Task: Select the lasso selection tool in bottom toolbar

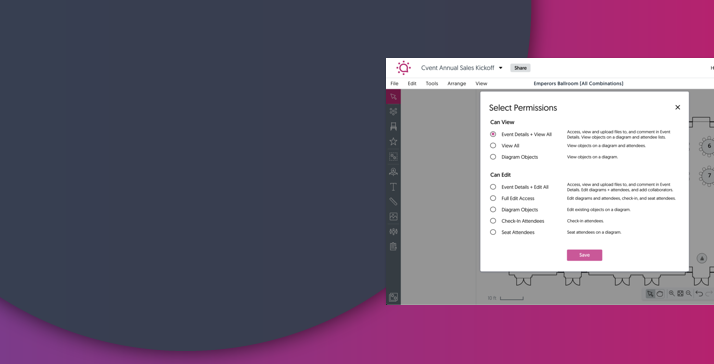Action: (659, 294)
